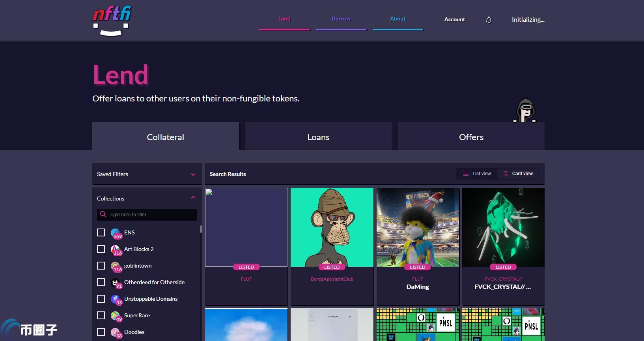Open the Borrow nav menu
The height and width of the screenshot is (341, 644).
(x=341, y=19)
